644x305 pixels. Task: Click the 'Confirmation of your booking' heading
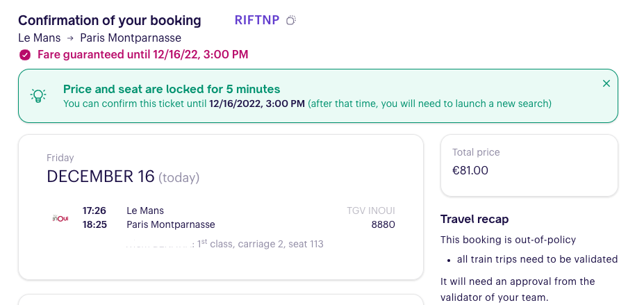click(110, 20)
